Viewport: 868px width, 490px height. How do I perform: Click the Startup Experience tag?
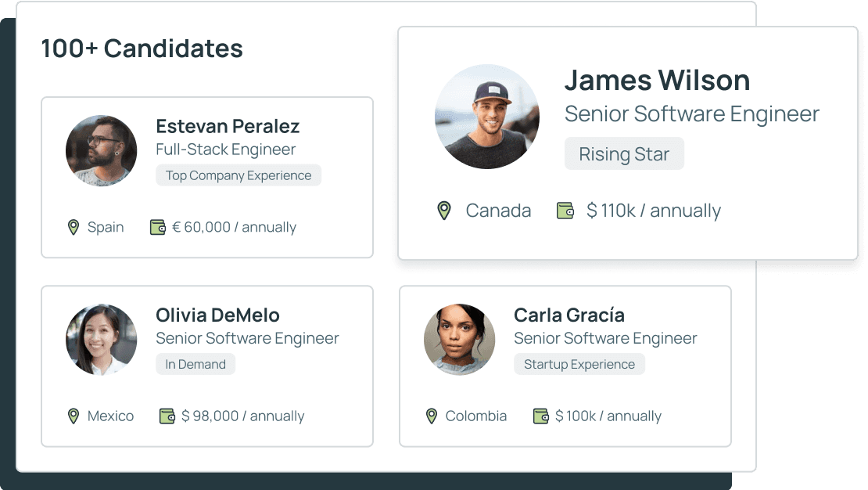coord(579,364)
